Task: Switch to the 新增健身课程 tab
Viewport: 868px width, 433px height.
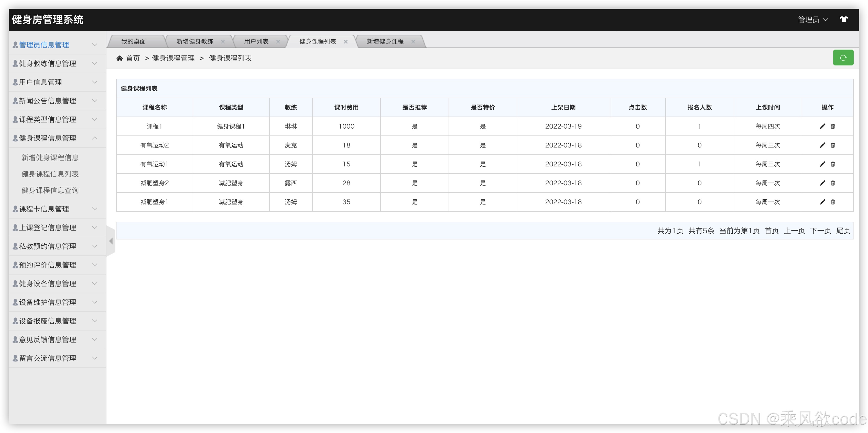Action: tap(385, 41)
